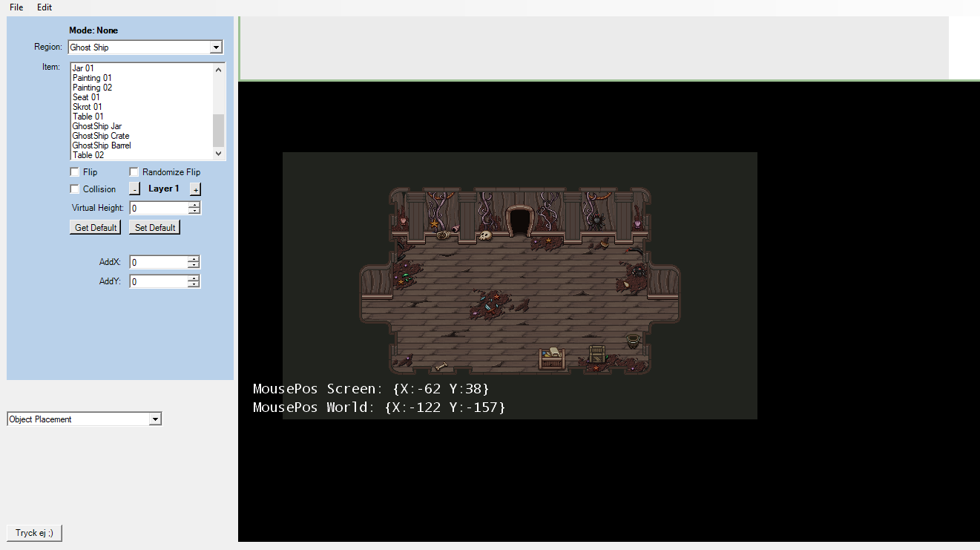
Task: Decrease layer with the minus button
Action: [135, 189]
